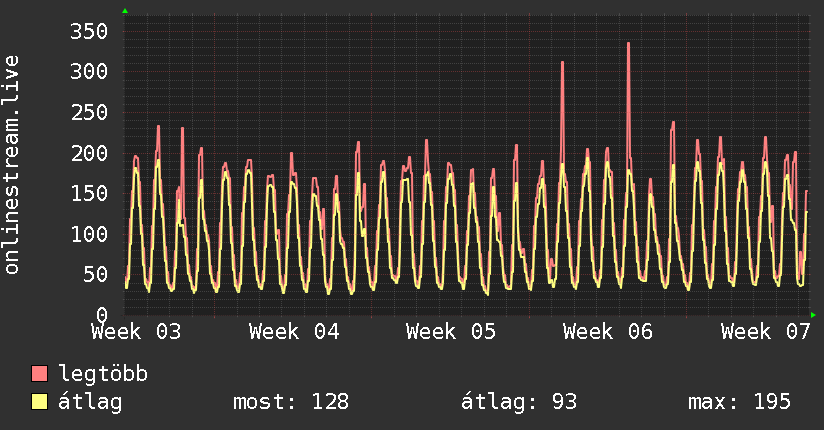Click the pink legtöbb legend swatch
Screen dimensions: 824x430
pyautogui.click(x=39, y=373)
